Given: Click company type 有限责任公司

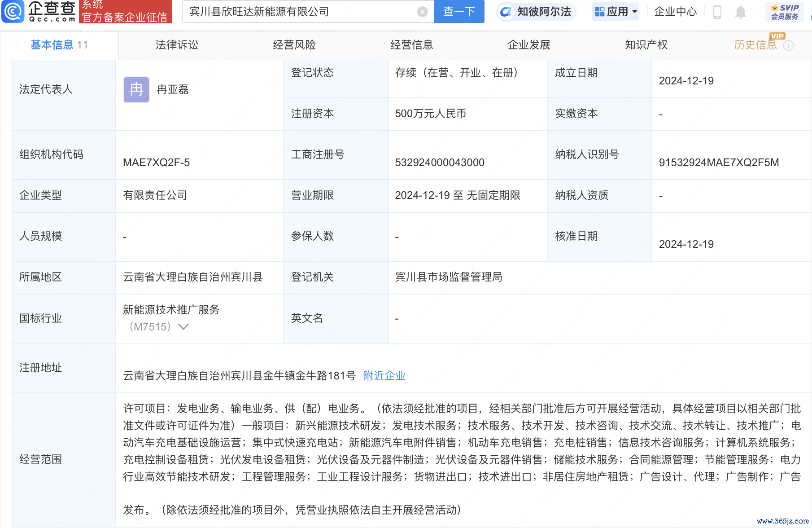Looking at the screenshot, I should pyautogui.click(x=155, y=195).
